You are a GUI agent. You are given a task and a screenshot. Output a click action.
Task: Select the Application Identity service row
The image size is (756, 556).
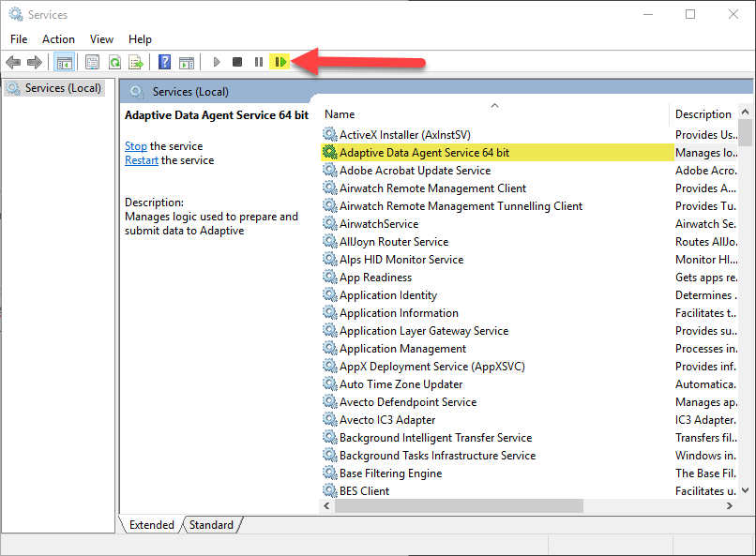497,294
